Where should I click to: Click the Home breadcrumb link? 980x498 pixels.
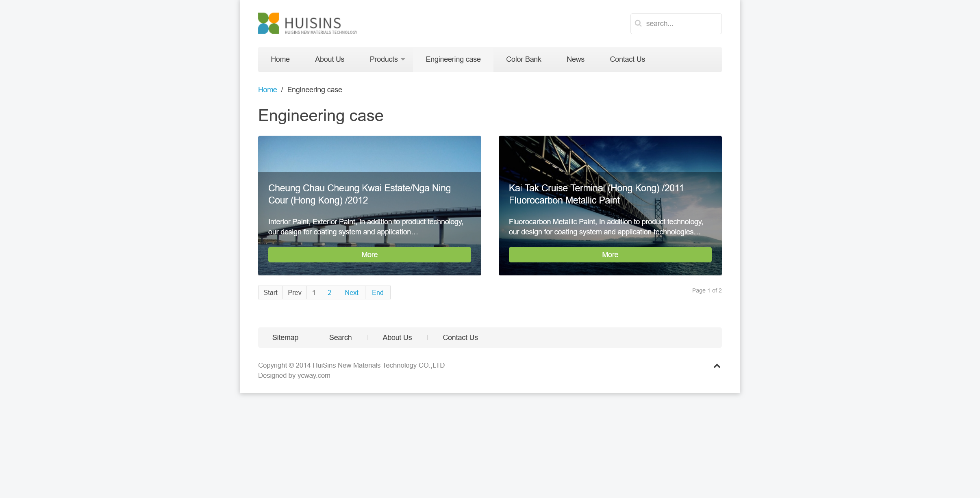(267, 90)
